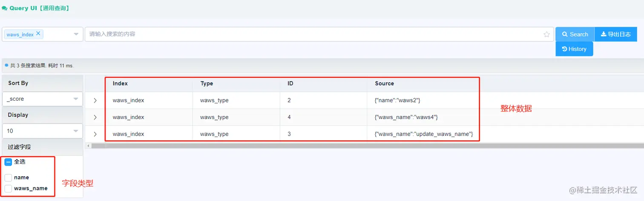
Task: Expand the row with ID 4
Action: [95, 117]
